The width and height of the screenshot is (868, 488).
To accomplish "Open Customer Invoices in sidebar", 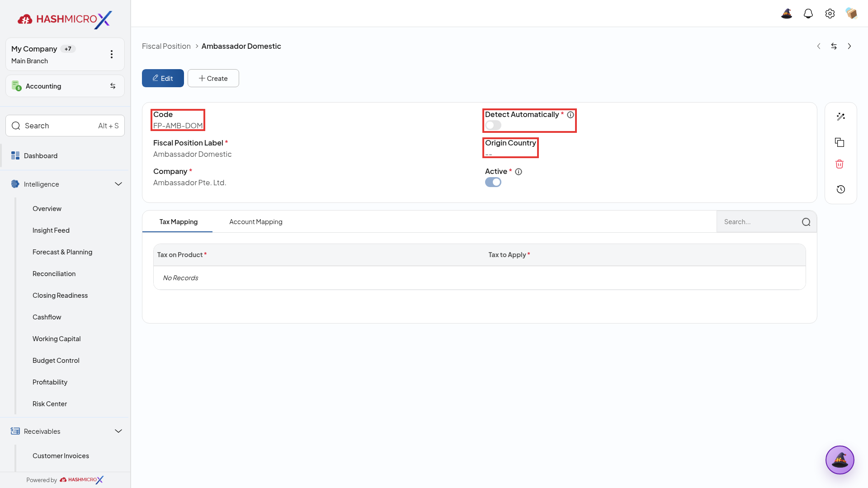I will tap(61, 456).
